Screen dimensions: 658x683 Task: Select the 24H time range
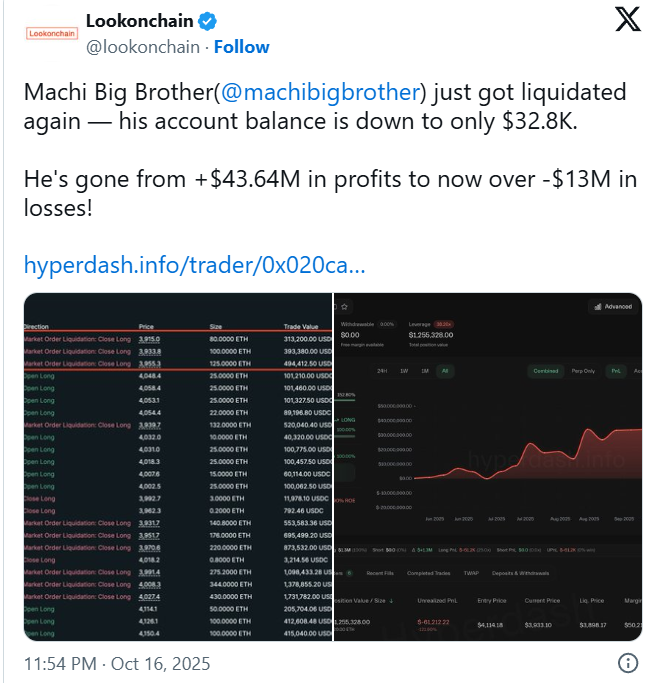[x=381, y=371]
